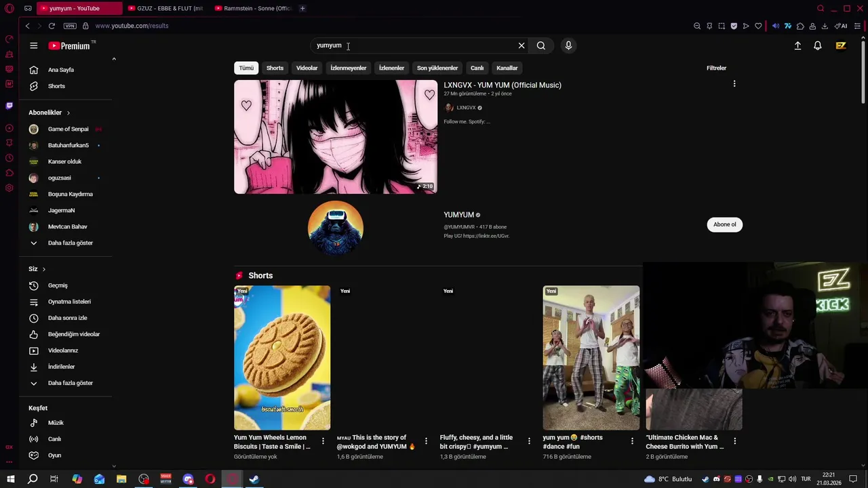The width and height of the screenshot is (868, 488).
Task: Open the Game of Senpai subscription
Action: tap(66, 129)
